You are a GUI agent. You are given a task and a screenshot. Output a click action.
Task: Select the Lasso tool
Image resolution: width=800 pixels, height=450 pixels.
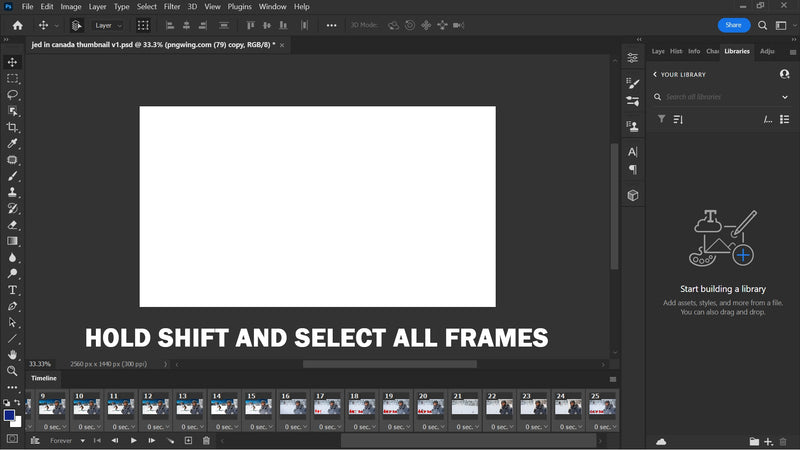point(13,94)
